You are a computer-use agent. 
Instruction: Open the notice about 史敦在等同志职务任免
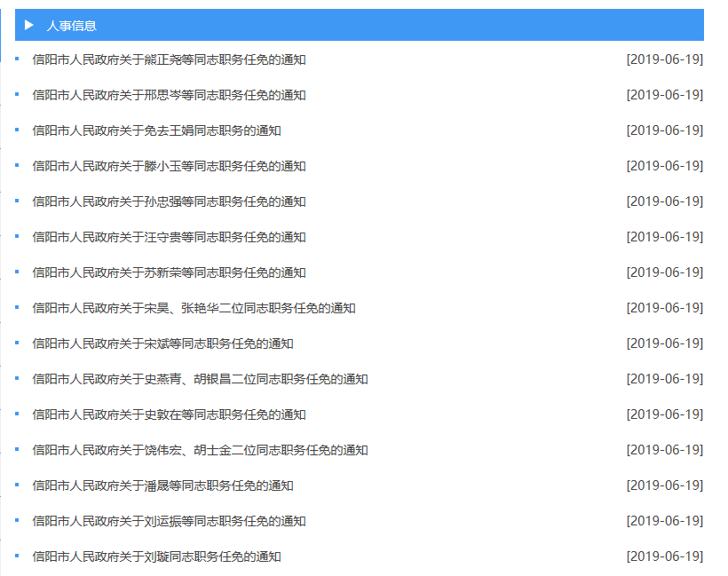(169, 414)
